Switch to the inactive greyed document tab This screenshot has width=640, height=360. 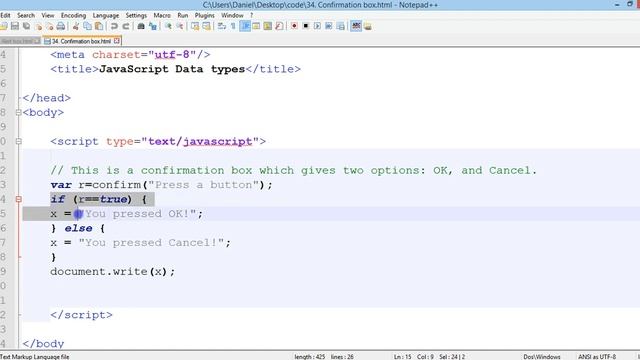click(20, 41)
